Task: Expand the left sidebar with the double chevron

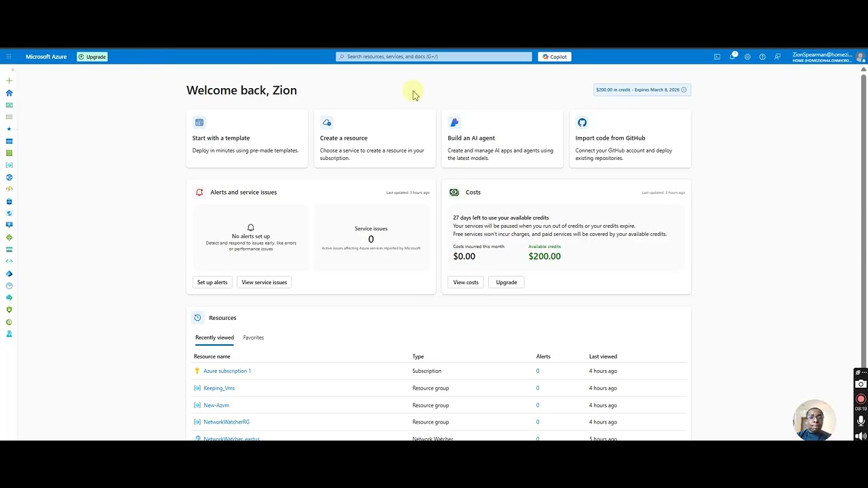Action: (12, 70)
